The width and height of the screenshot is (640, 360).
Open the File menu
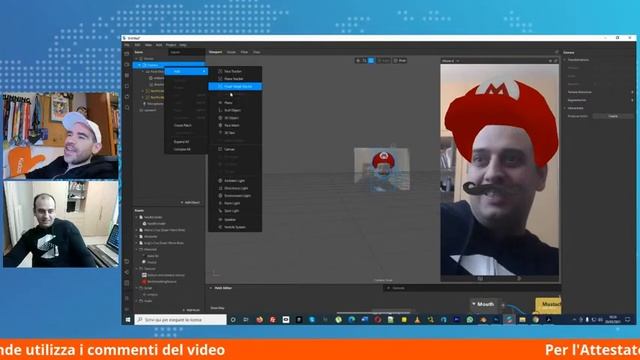click(127, 45)
